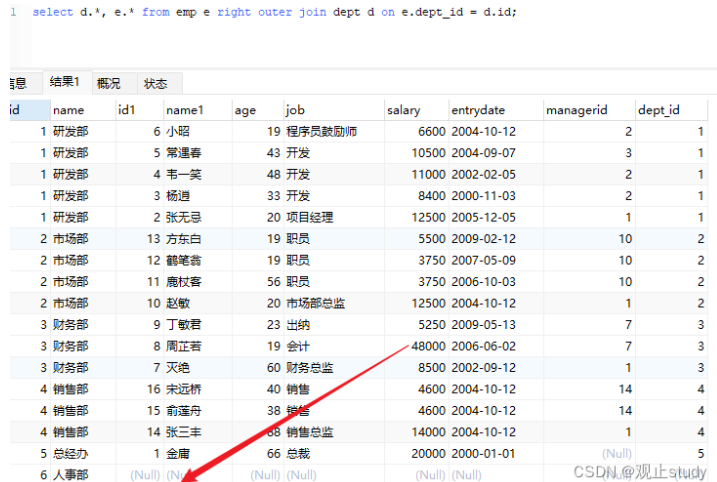Switch to the 结果1 tab
Screen dimensions: 717x482
pos(67,82)
